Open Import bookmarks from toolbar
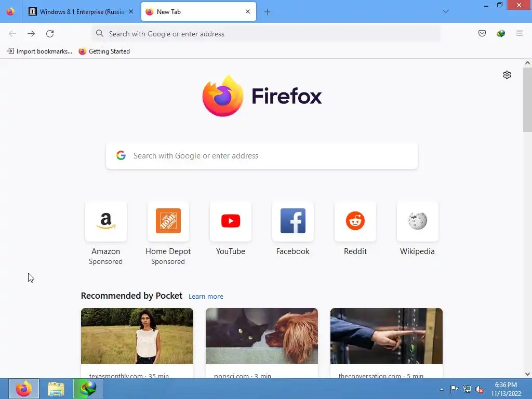Viewport: 532px width, 399px height. pos(39,51)
